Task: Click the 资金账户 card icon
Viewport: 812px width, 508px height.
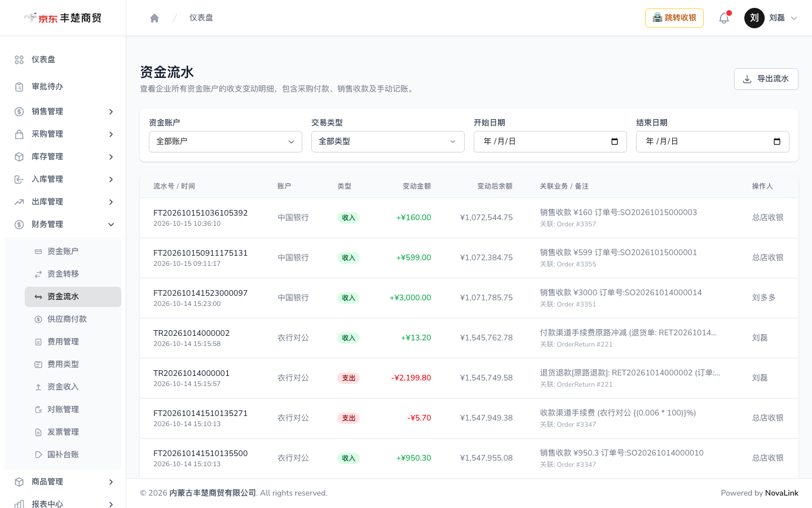Action: click(38, 252)
